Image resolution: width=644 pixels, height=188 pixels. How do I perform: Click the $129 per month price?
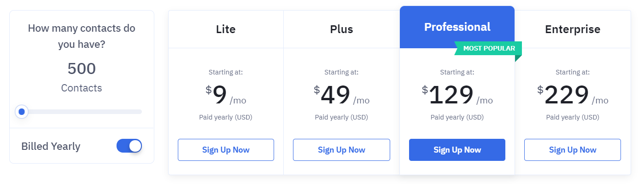coord(451,96)
